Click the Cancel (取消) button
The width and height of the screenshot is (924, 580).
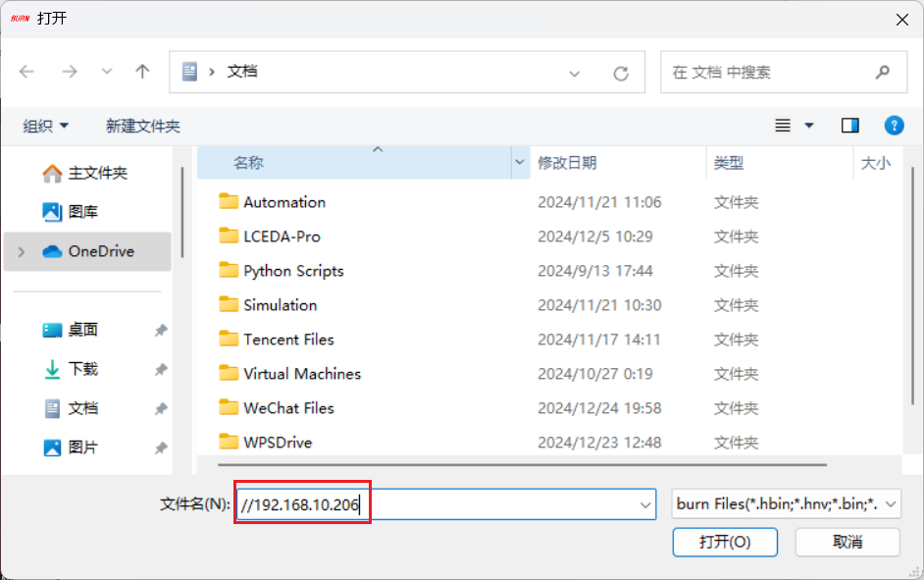tap(847, 542)
